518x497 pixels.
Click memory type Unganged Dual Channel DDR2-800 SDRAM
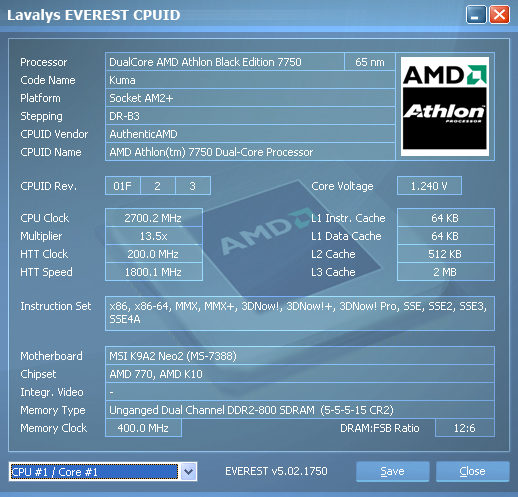[300, 410]
